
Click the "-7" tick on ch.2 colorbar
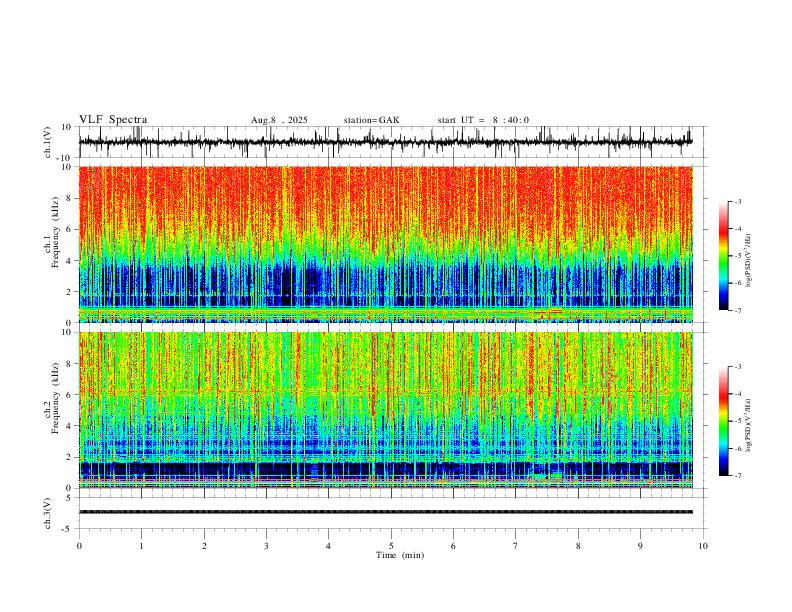click(737, 475)
